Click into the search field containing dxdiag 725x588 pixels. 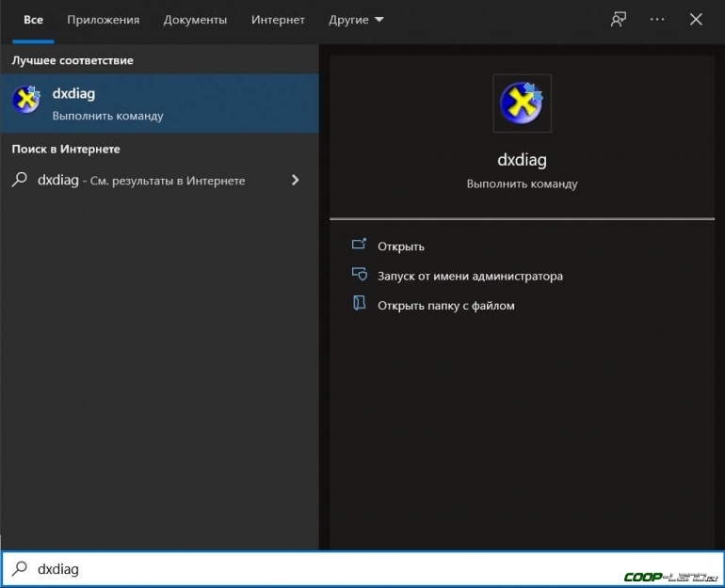(282, 569)
